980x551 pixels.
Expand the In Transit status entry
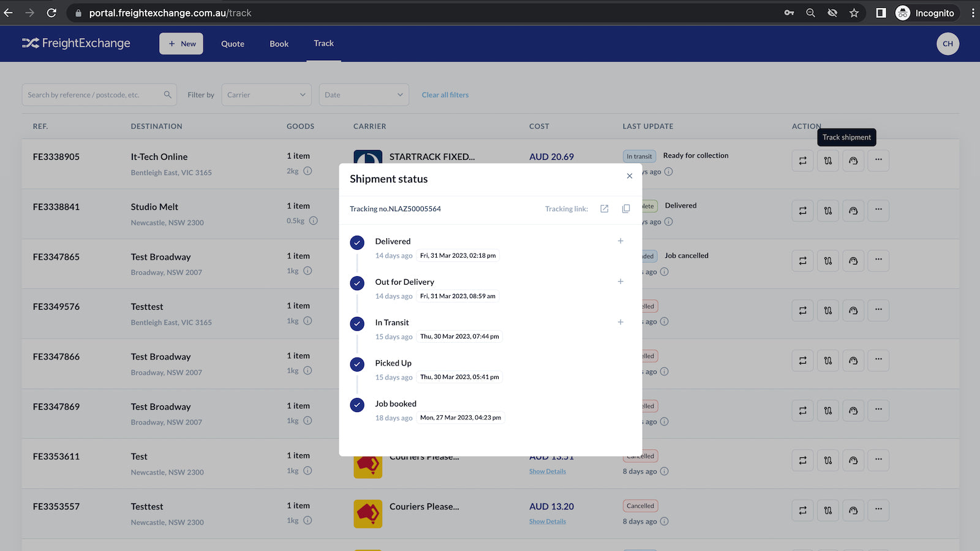[620, 321]
